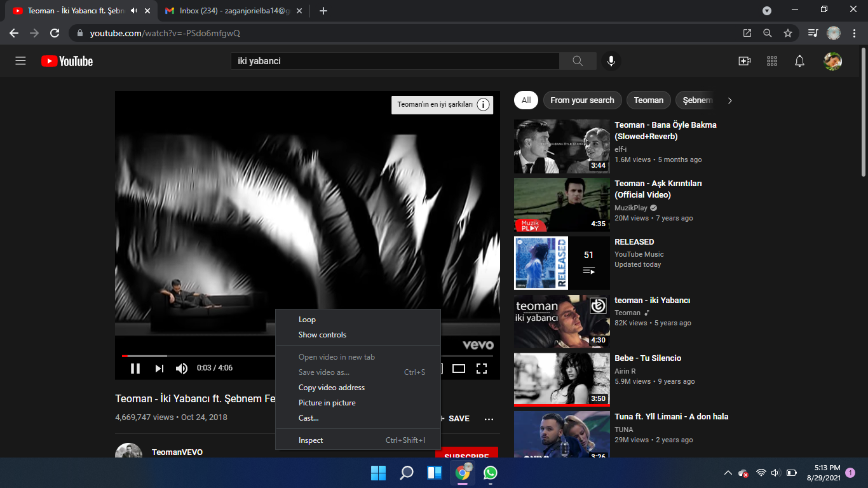The width and height of the screenshot is (868, 488).
Task: Open Widgets from the taskbar
Action: [435, 473]
